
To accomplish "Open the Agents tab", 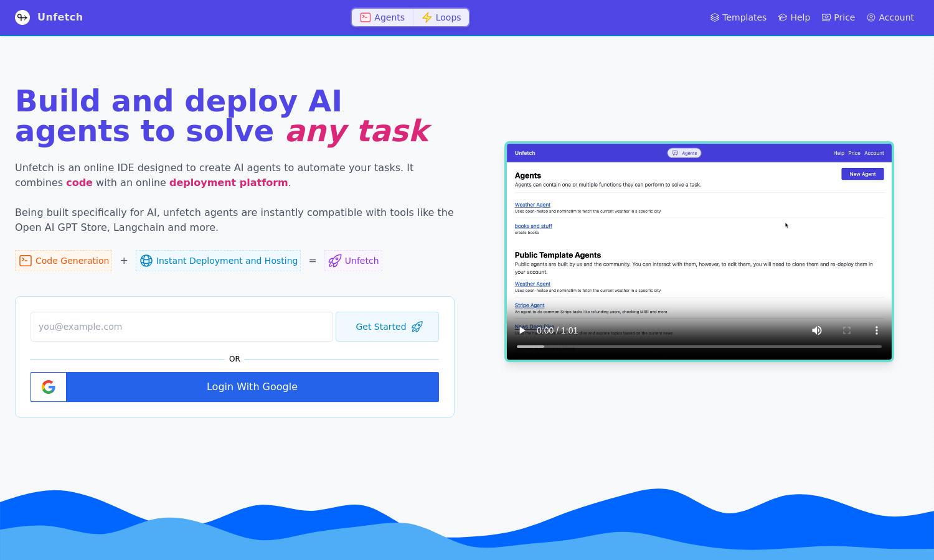I will click(x=382, y=17).
